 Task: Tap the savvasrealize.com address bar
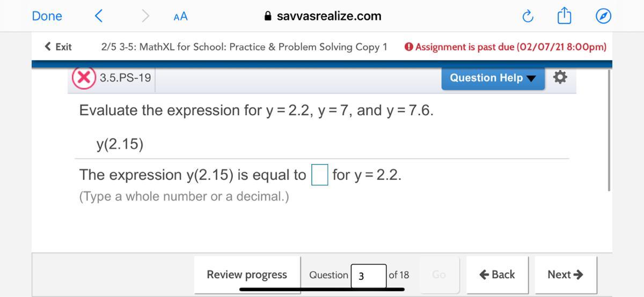click(323, 16)
